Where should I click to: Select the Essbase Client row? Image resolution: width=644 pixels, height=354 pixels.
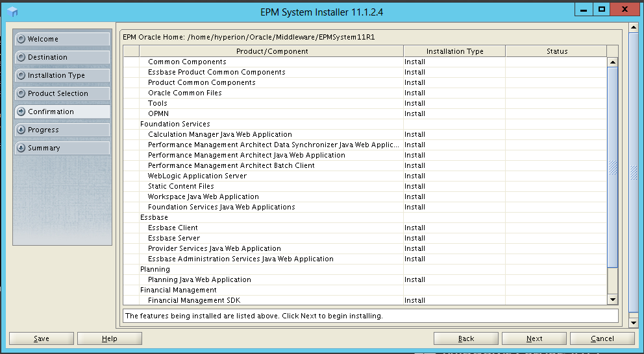click(x=365, y=228)
